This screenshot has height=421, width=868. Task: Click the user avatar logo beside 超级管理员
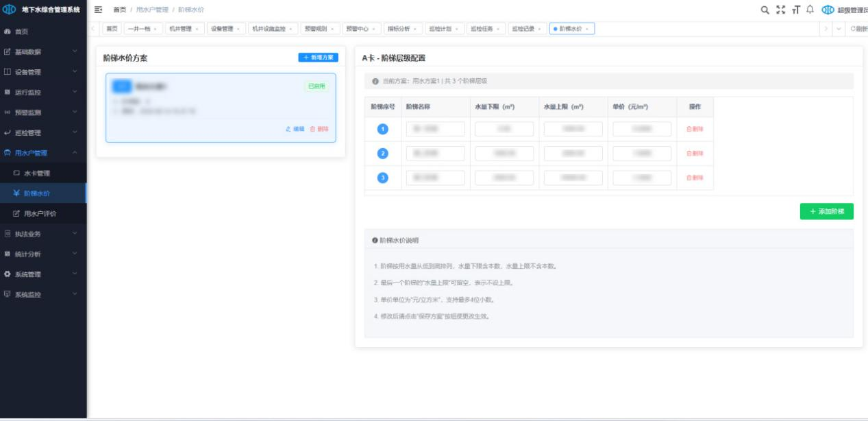pyautogui.click(x=828, y=10)
